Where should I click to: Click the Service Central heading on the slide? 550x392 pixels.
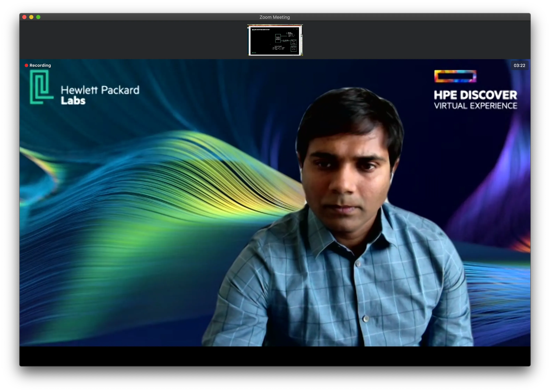(278, 46)
